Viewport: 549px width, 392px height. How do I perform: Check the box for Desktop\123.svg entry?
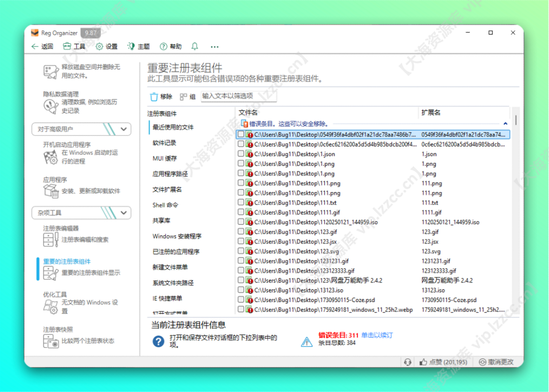click(x=241, y=251)
